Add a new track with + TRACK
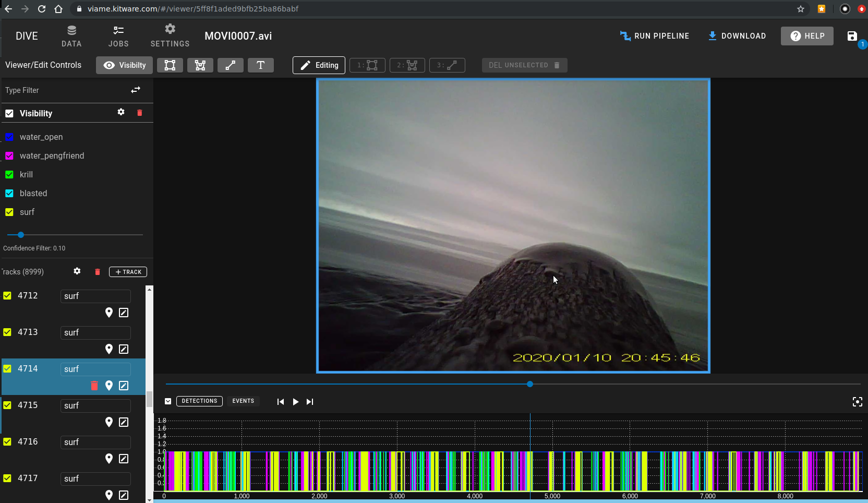The image size is (868, 503). click(128, 272)
